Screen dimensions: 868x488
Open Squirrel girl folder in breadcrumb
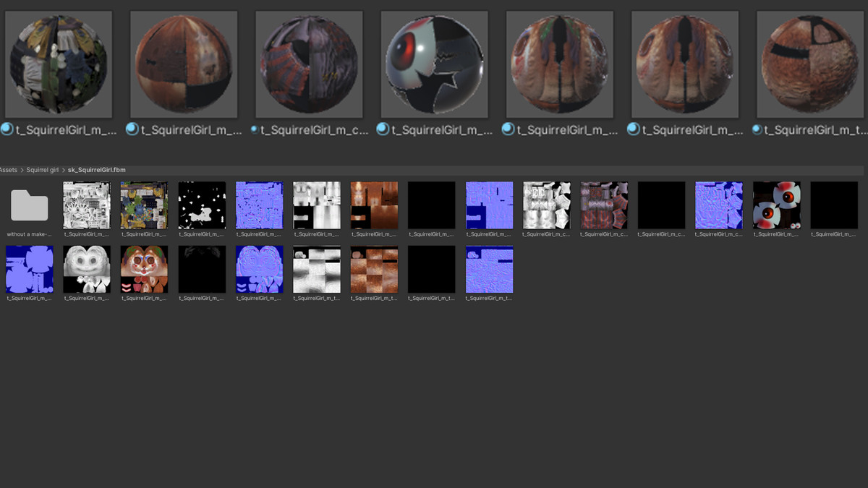[43, 170]
